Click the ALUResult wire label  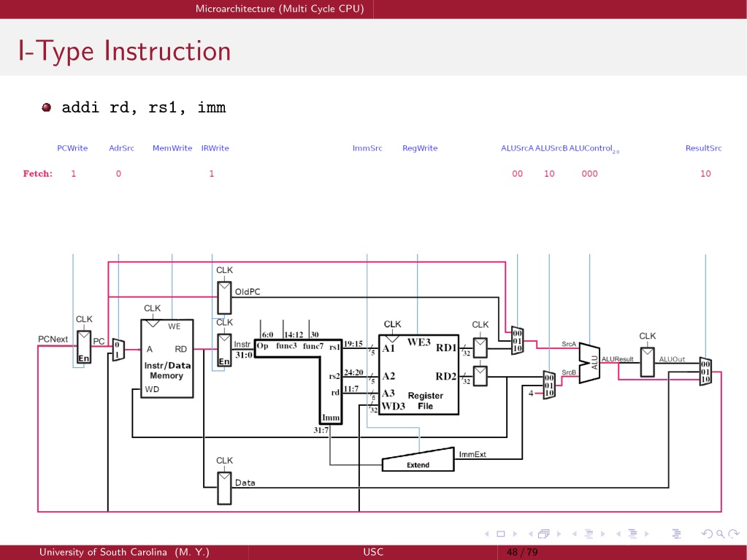click(618, 359)
